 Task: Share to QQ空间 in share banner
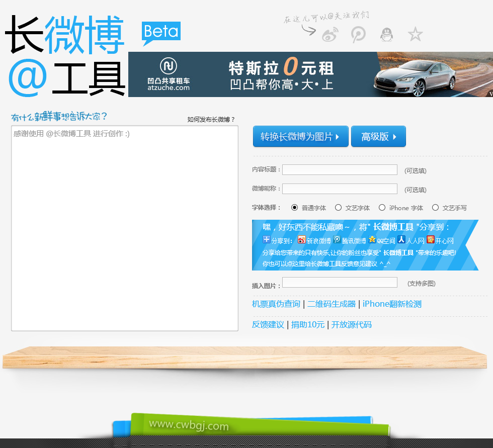382,240
